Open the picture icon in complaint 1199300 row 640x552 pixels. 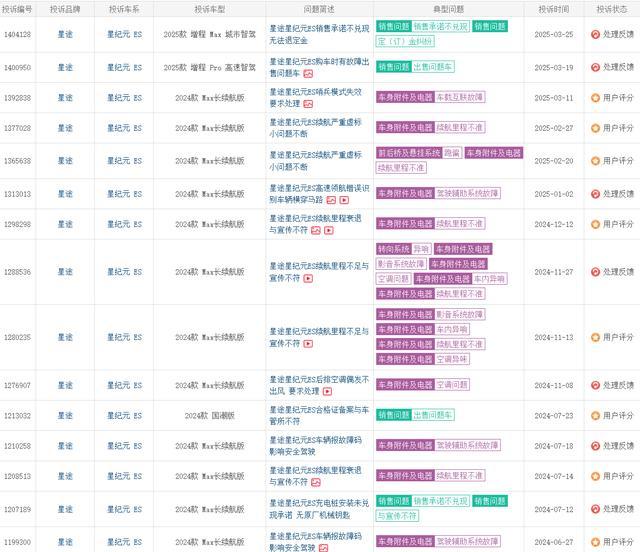pyautogui.click(x=324, y=548)
